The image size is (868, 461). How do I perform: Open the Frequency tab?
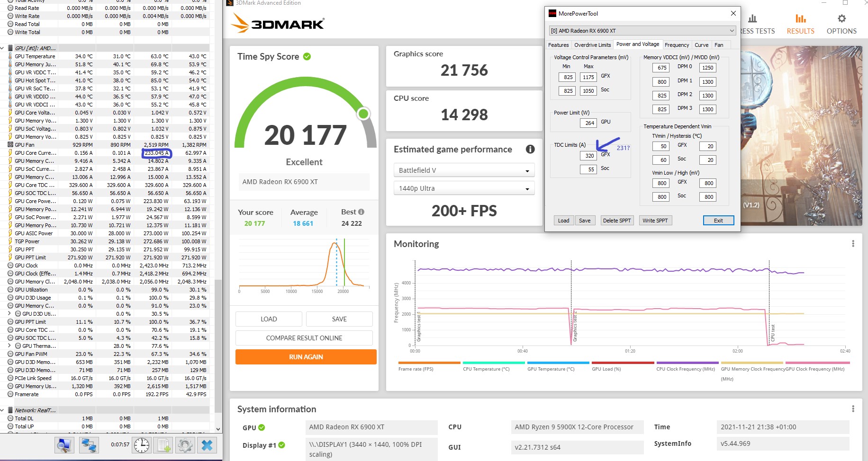[677, 45]
